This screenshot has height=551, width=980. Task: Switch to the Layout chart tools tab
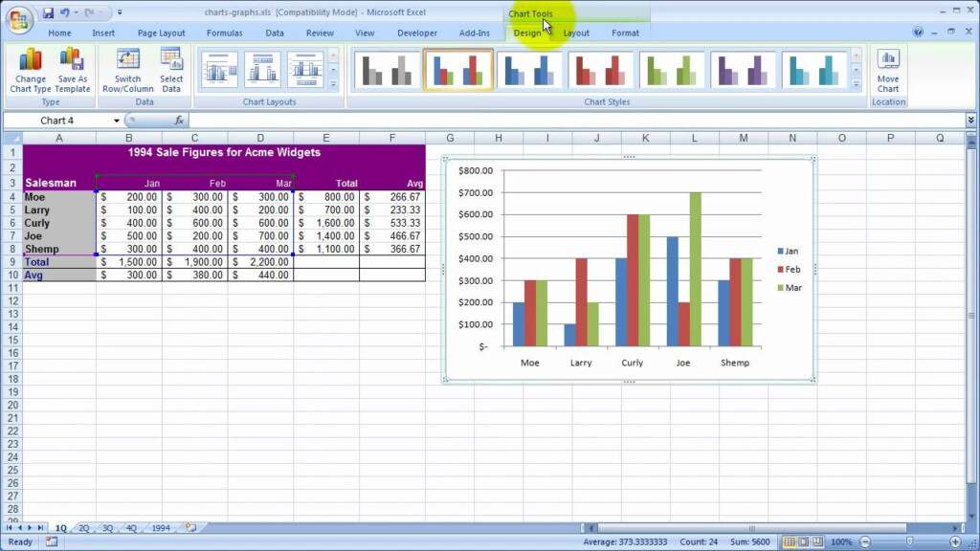pos(576,33)
